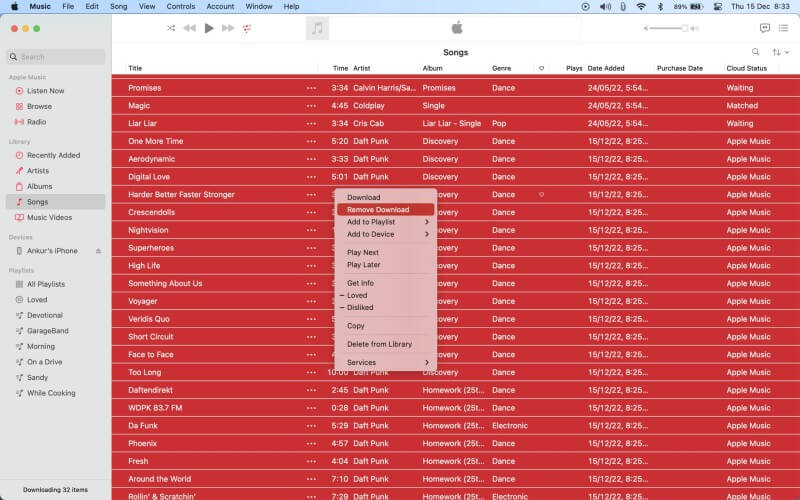
Task: Choose Get Info from context menu
Action: (x=385, y=283)
